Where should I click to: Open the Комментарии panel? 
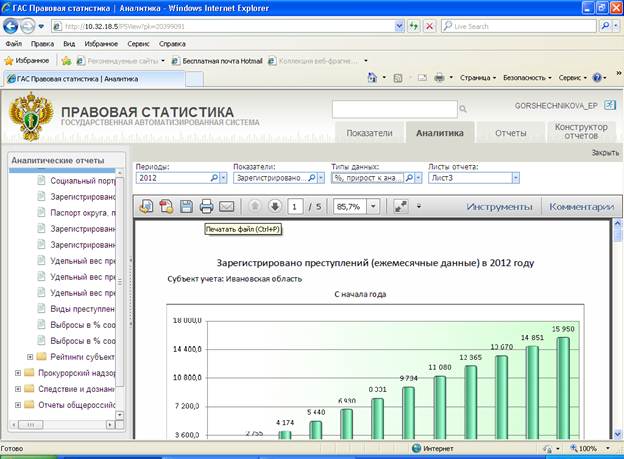coord(581,207)
